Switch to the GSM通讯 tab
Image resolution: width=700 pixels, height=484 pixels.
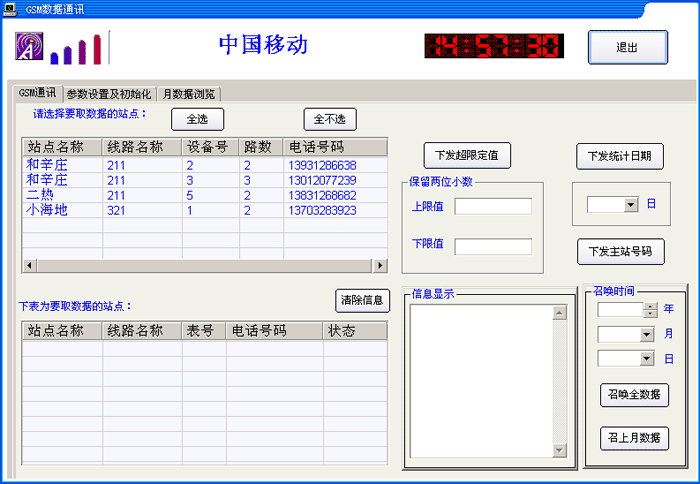[38, 93]
